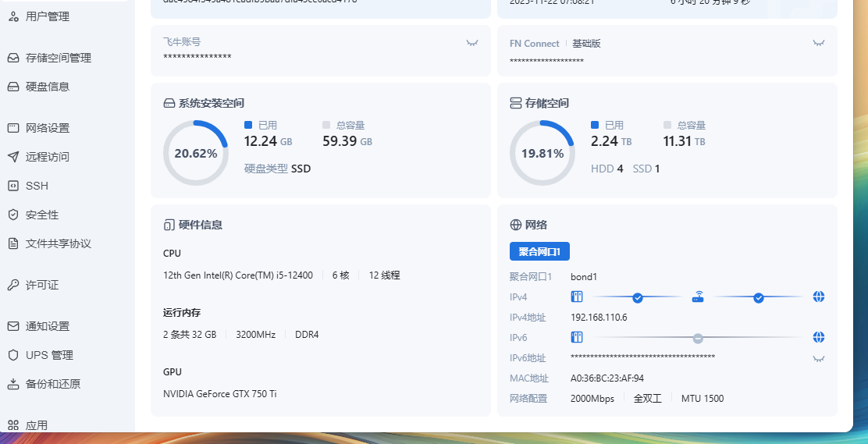
Task: Show the masked IPv6地址
Action: pyautogui.click(x=818, y=359)
